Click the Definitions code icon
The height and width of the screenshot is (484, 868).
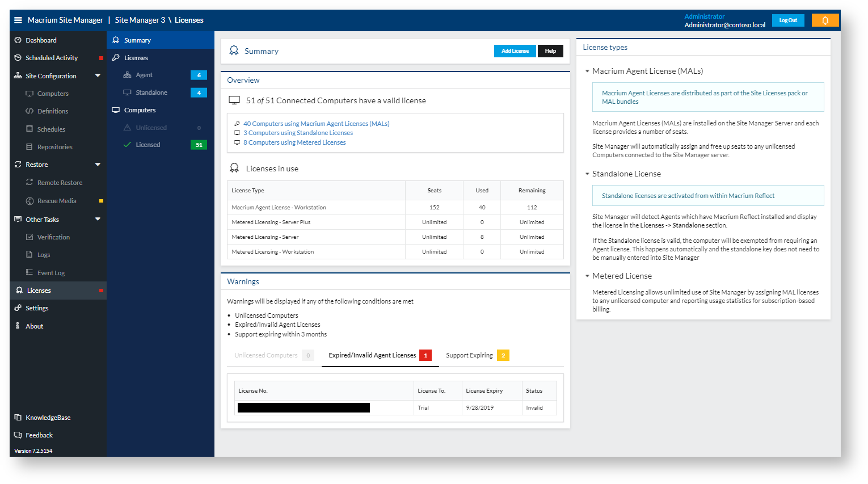pyautogui.click(x=30, y=111)
